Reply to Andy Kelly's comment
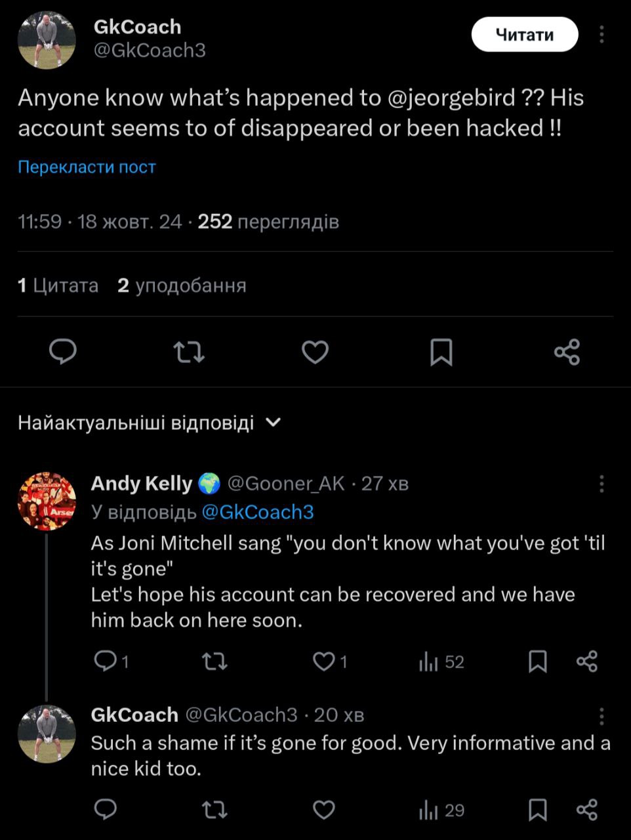 [105, 661]
